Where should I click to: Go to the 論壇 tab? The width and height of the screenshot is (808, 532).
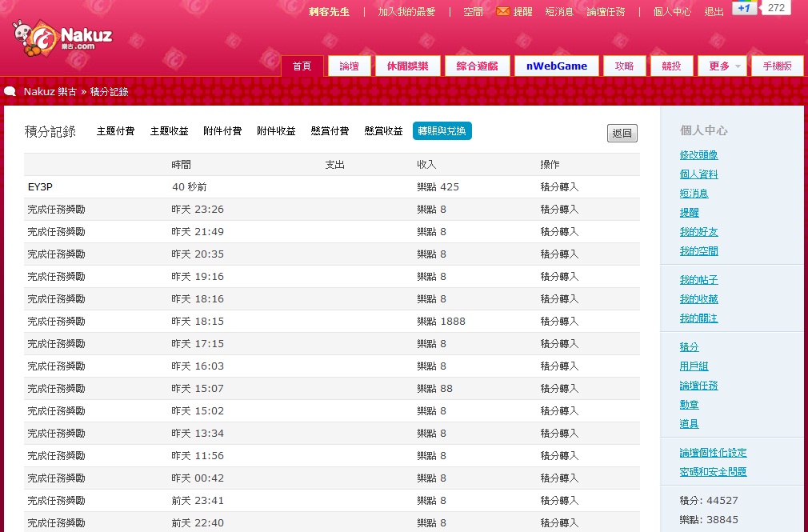(350, 66)
